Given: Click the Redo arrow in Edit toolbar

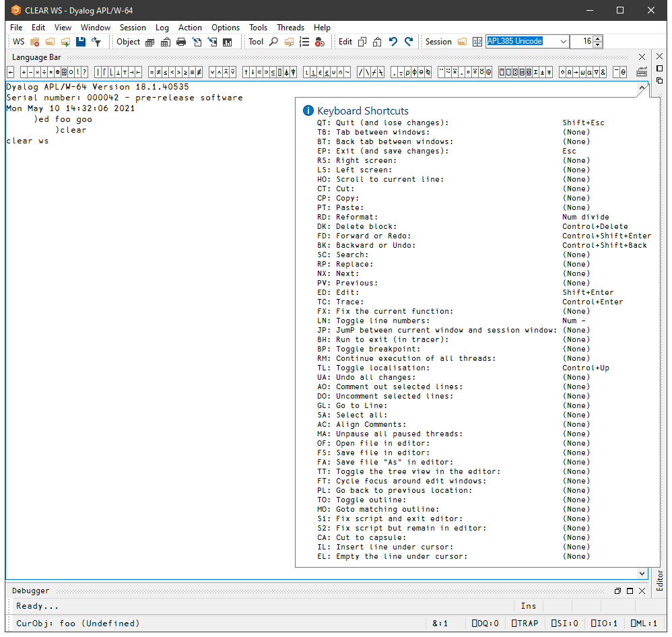Looking at the screenshot, I should tap(409, 42).
